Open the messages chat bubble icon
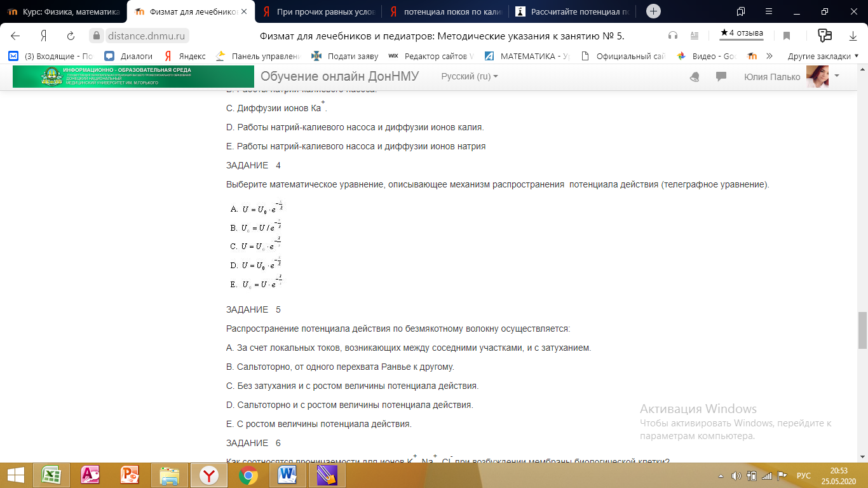 pos(721,77)
